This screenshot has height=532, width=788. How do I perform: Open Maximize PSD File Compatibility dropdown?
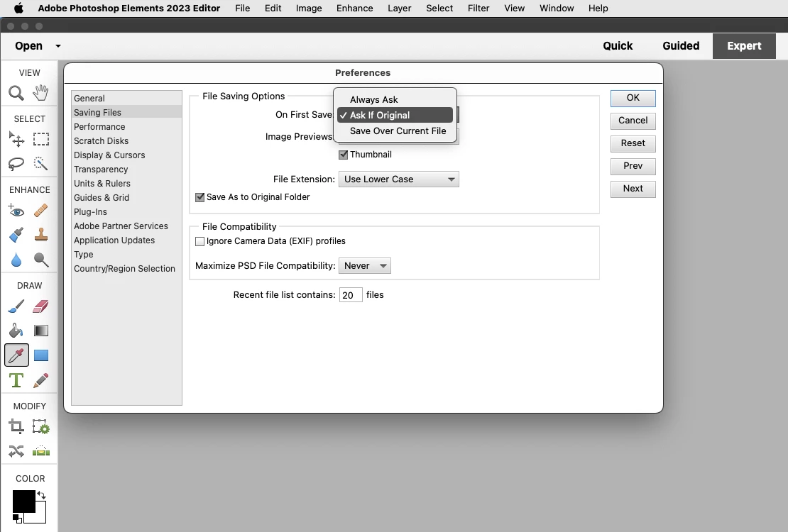(x=365, y=266)
